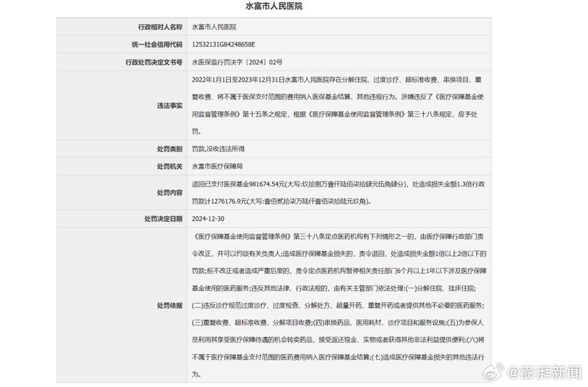Click the document number 水医保监行罚决字〔2024〕02号

coord(237,62)
